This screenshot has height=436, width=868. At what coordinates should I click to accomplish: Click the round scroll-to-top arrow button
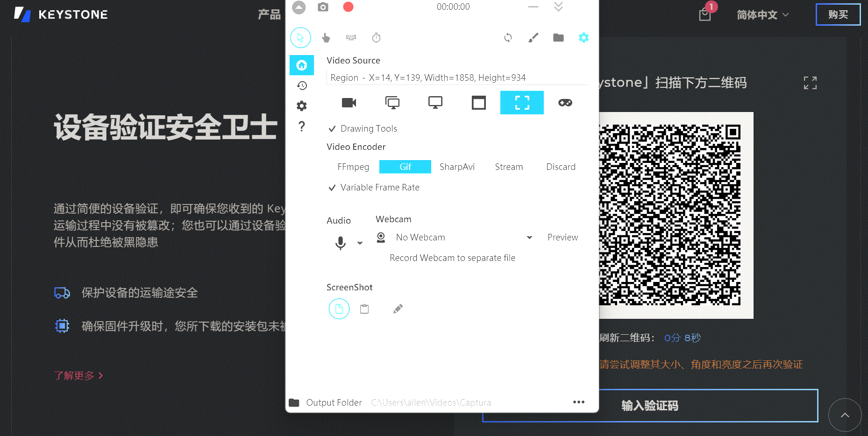845,415
